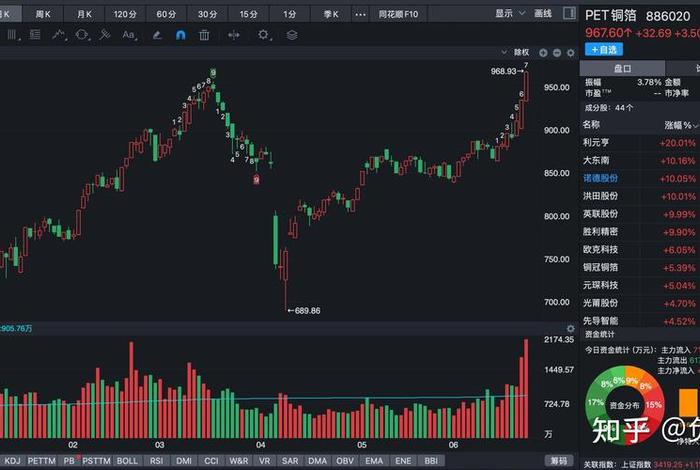This screenshot has width=700, height=470.
Task: Enable the PSTTM indicator
Action: click(x=96, y=461)
